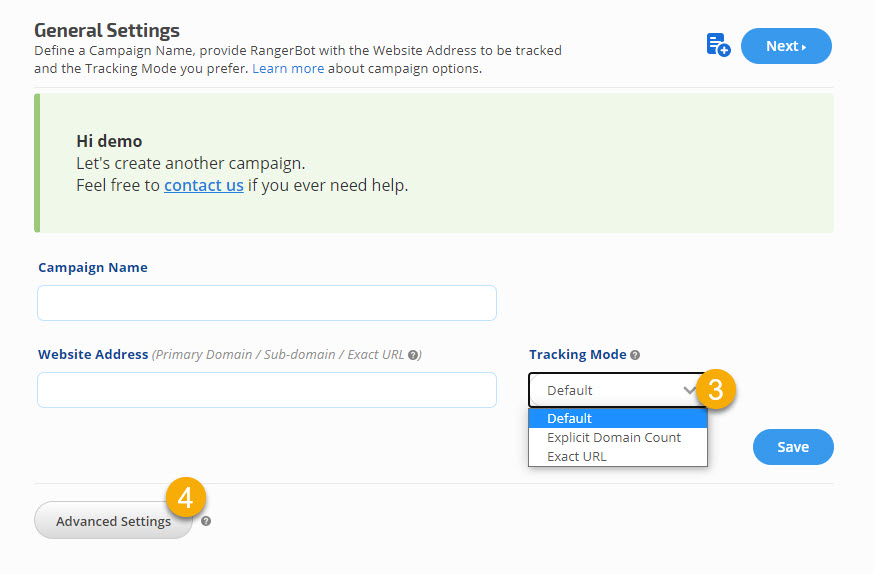The width and height of the screenshot is (874, 574).
Task: Click the Website Address help icon
Action: 413,355
